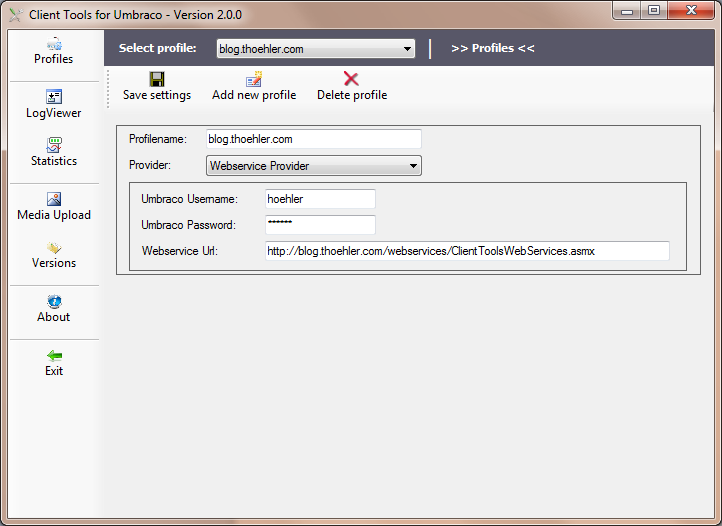Screen dimensions: 722x526
Task: Open the About info icon
Action: (x=54, y=301)
